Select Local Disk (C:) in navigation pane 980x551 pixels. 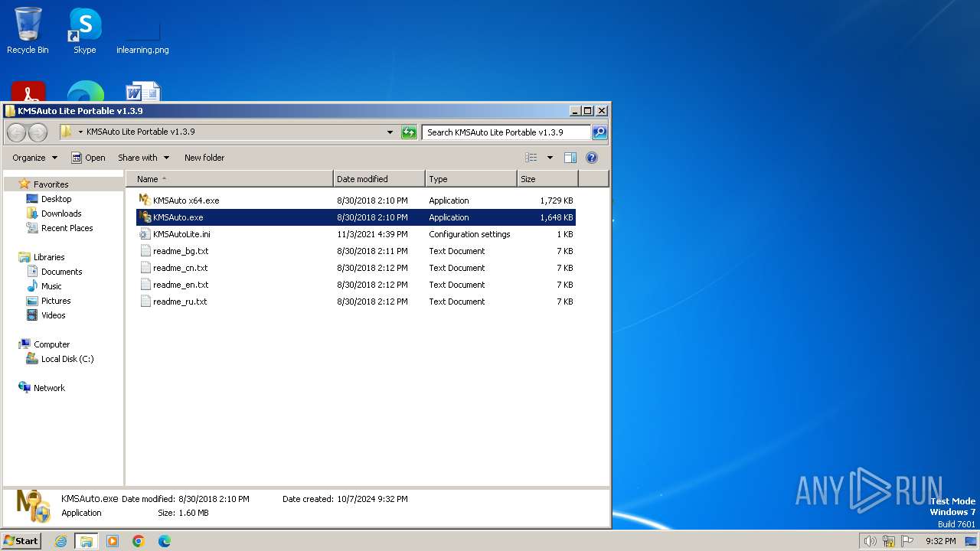click(x=67, y=359)
